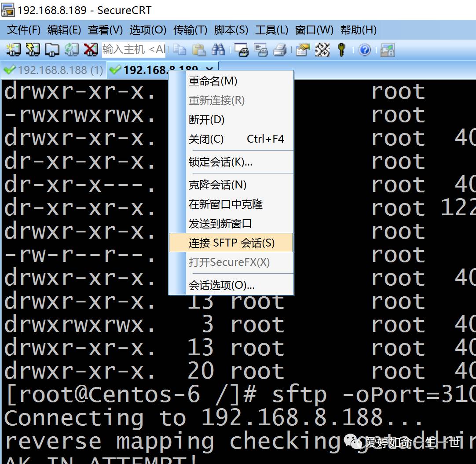Screen dimensions: 476x464
Task: Click the drwxrwxrwx. permission text in terminal
Action: coord(80,325)
